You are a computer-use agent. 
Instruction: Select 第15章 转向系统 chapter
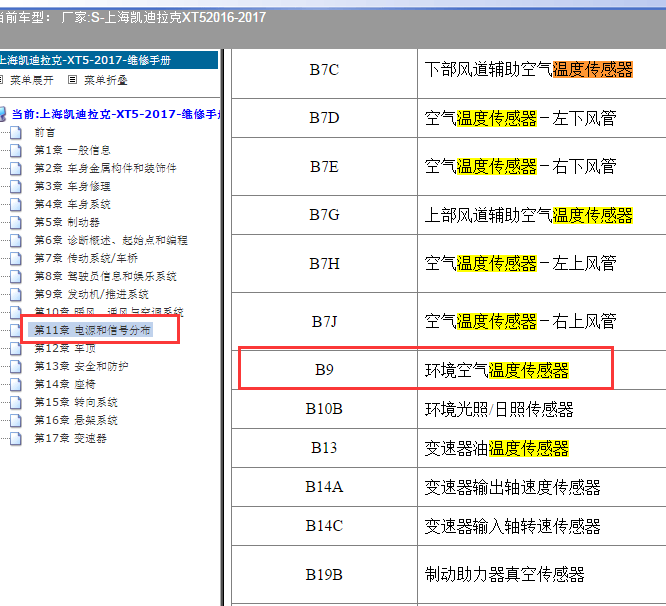coord(76,402)
